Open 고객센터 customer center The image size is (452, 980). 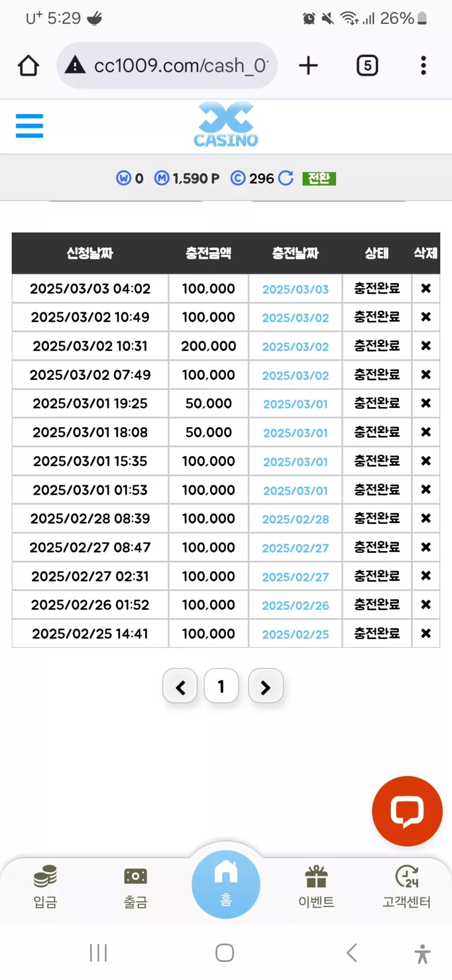click(x=407, y=886)
